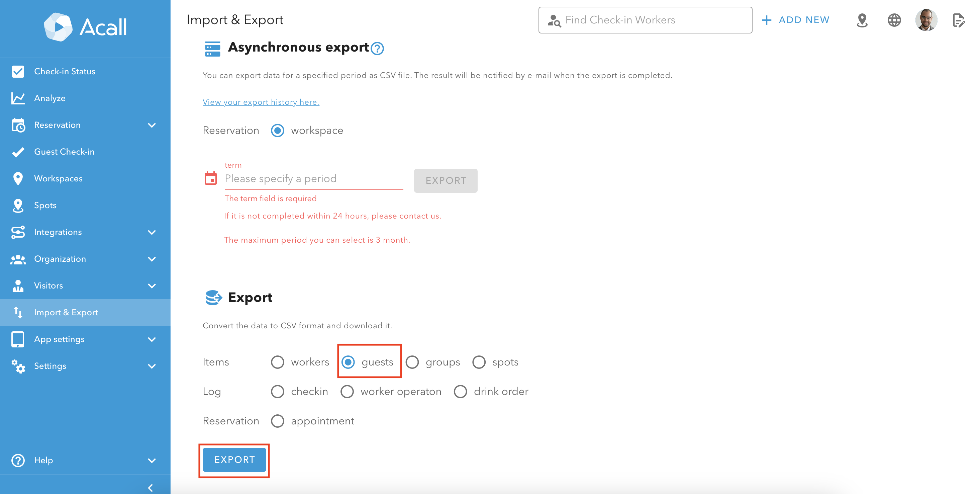Select the checkin log radio button
The image size is (980, 494).
point(278,391)
